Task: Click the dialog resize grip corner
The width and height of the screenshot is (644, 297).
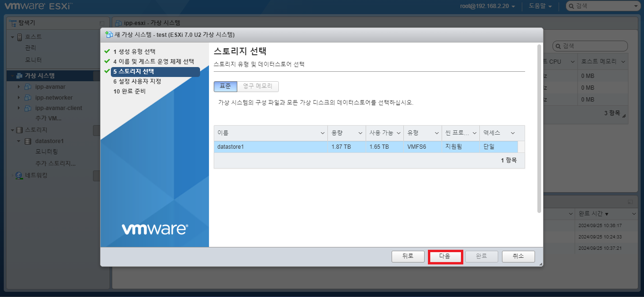Action: pyautogui.click(x=540, y=264)
